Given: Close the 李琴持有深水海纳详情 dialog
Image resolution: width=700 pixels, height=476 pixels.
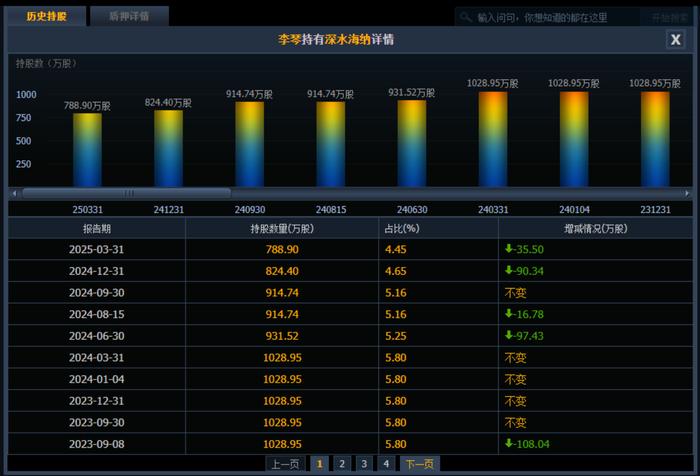Looking at the screenshot, I should pyautogui.click(x=675, y=39).
